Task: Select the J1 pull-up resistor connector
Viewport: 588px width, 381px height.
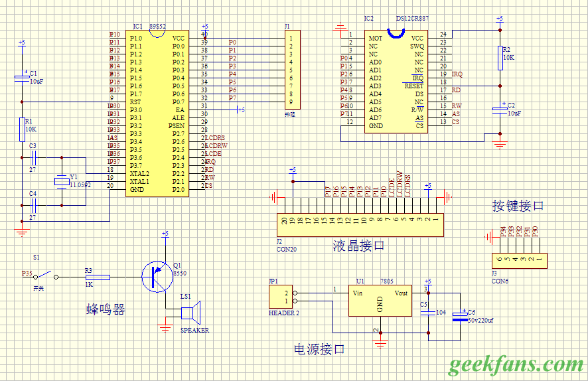Action: (x=290, y=70)
